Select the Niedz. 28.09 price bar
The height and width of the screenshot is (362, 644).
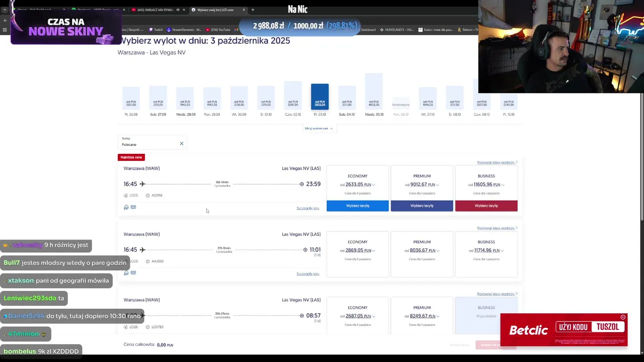(185, 99)
